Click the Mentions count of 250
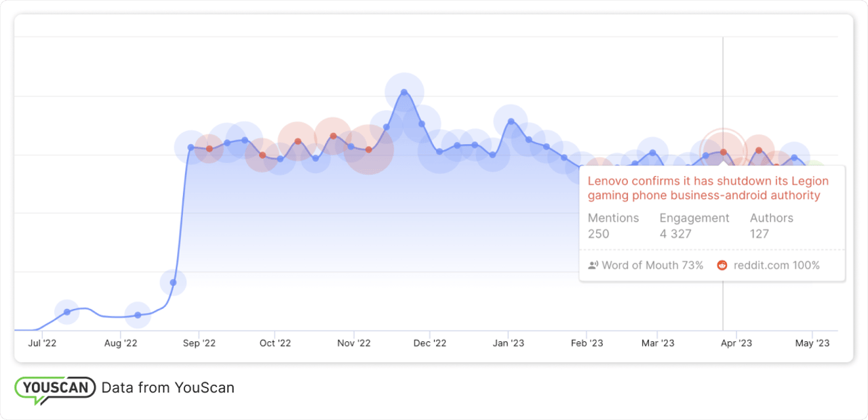This screenshot has height=420, width=868. tap(598, 234)
